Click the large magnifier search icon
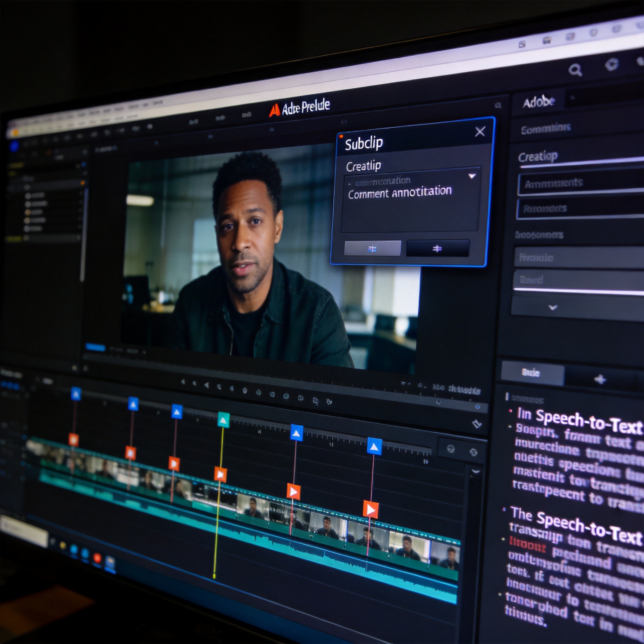This screenshot has width=644, height=644. pos(575,70)
